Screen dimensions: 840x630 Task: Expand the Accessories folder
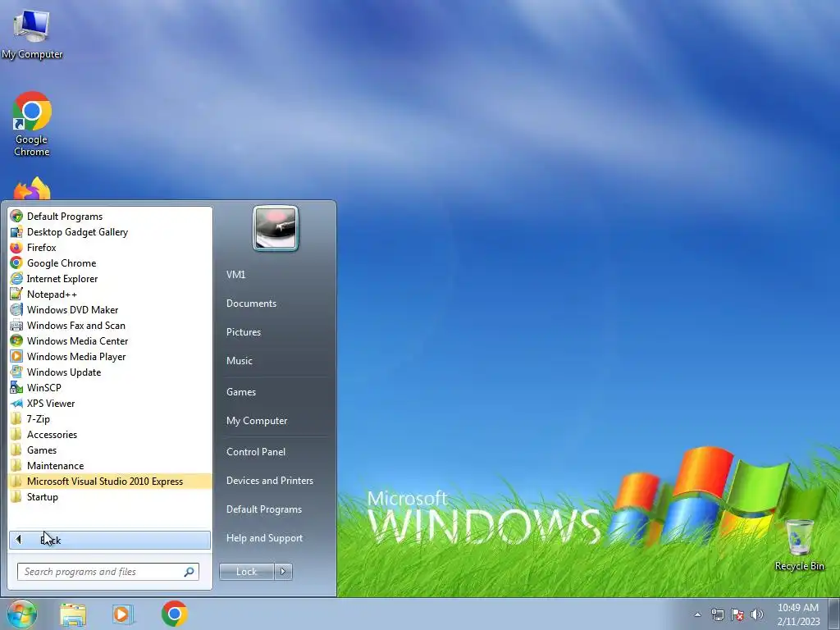click(x=110, y=435)
